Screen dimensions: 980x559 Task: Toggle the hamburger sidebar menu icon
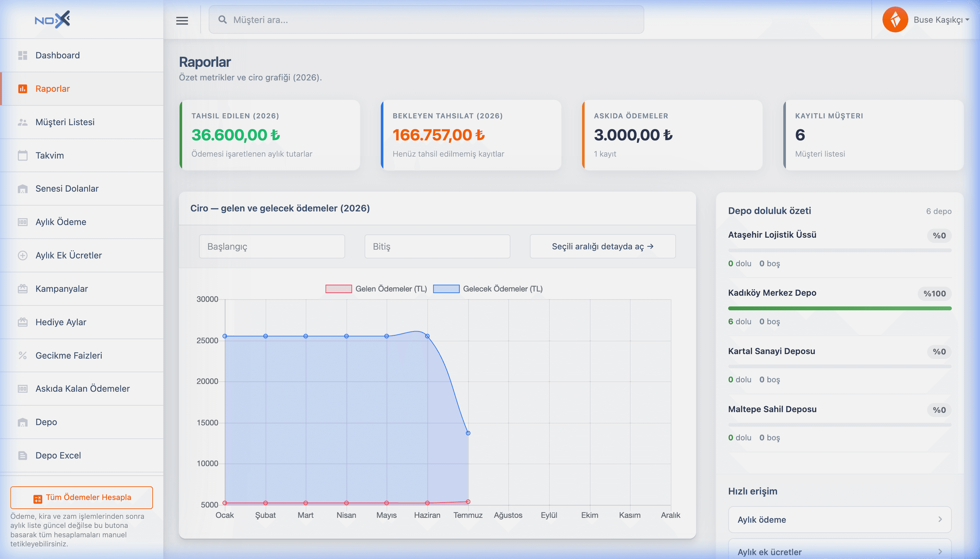click(182, 20)
